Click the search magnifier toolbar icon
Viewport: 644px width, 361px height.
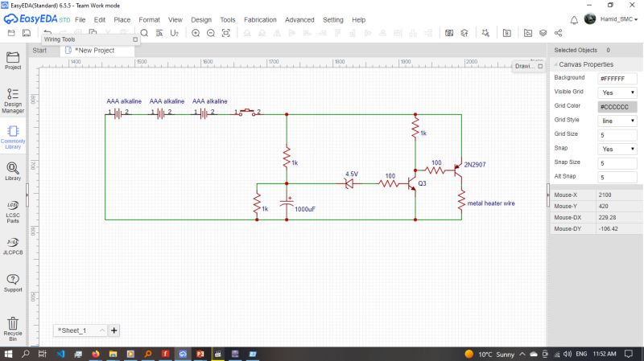pyautogui.click(x=144, y=33)
